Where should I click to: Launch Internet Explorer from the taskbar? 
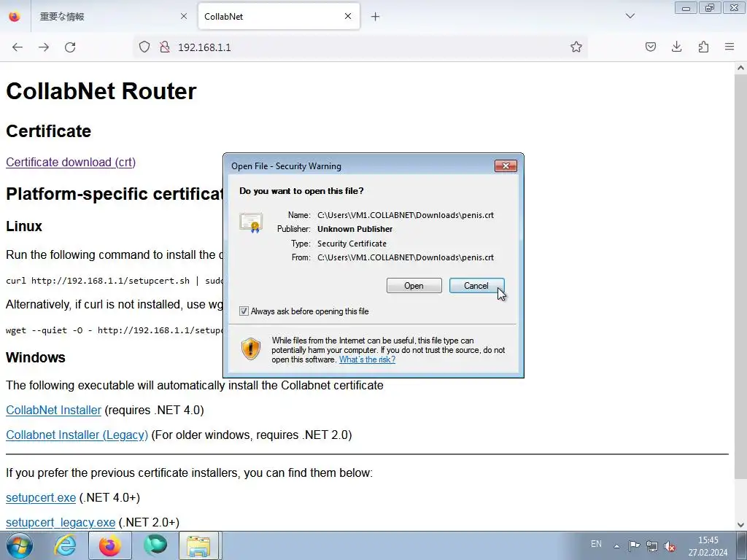[65, 545]
